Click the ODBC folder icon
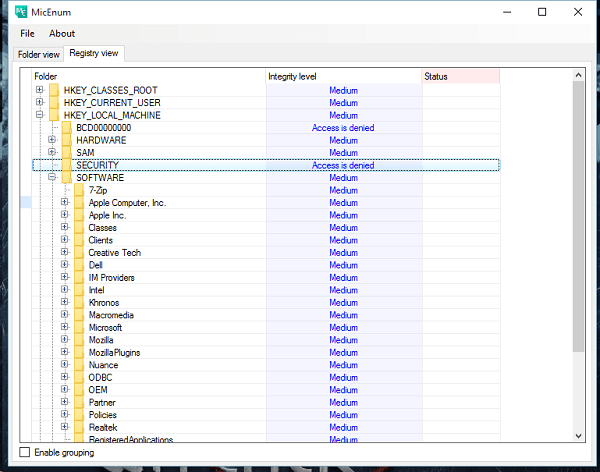 (x=79, y=377)
